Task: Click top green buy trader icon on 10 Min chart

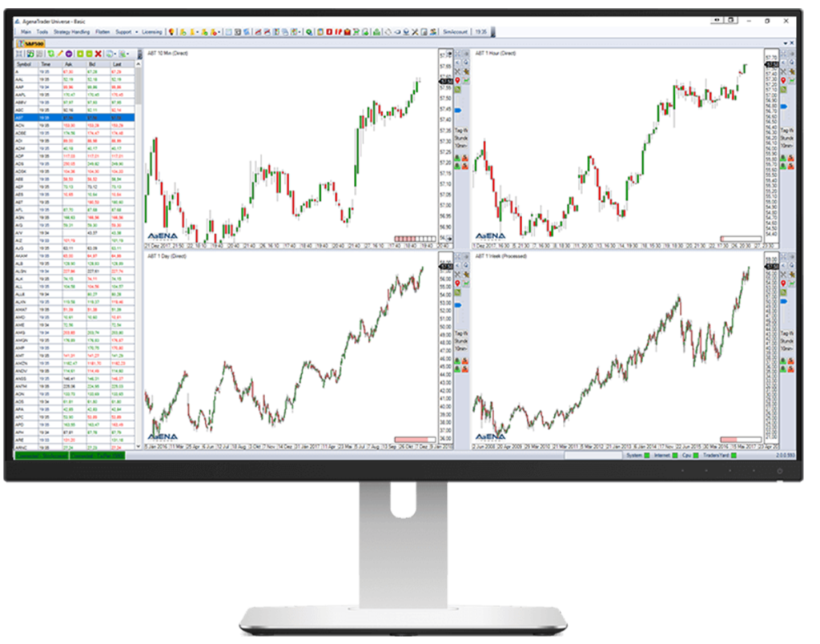Action: tap(457, 158)
